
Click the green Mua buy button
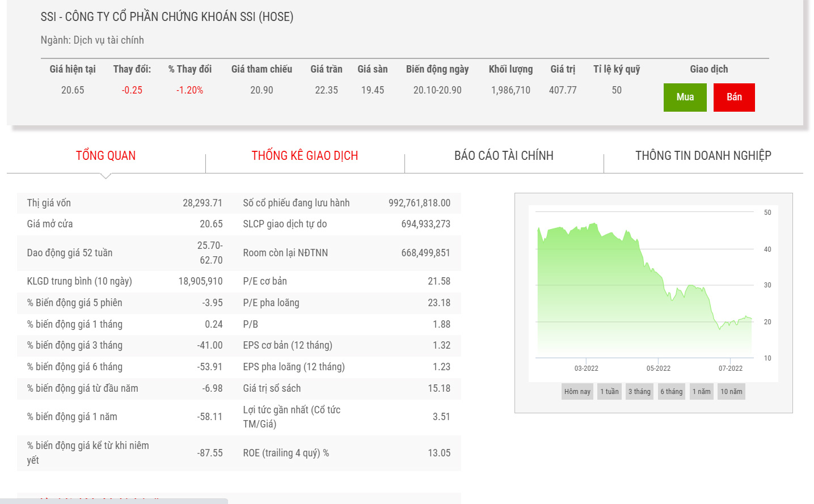click(x=685, y=97)
